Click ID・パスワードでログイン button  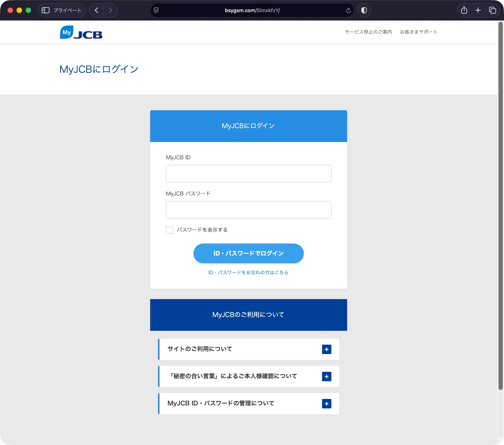click(x=248, y=253)
